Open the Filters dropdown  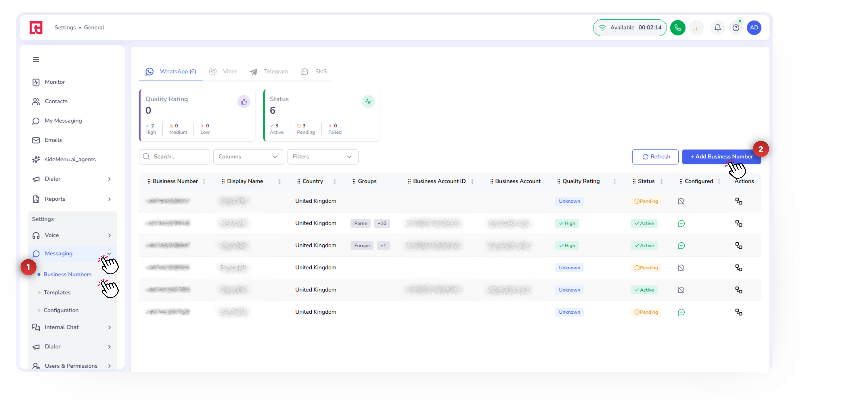point(322,157)
